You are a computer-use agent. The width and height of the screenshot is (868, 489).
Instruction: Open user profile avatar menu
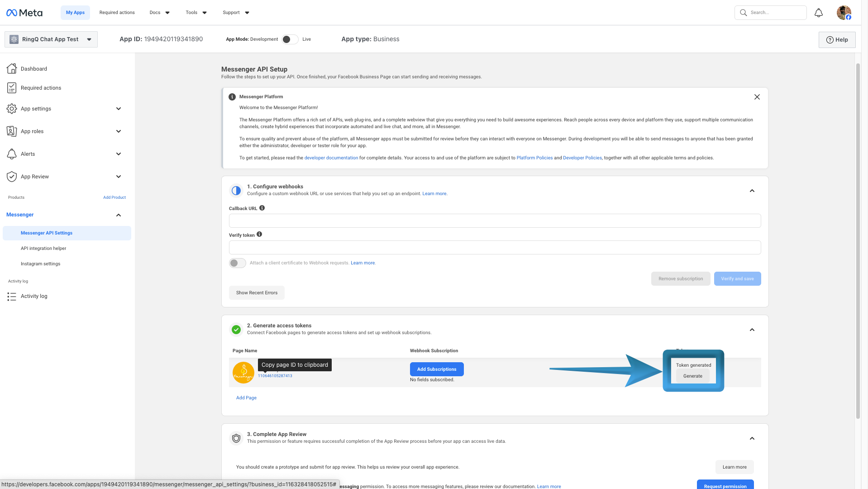[x=844, y=13]
